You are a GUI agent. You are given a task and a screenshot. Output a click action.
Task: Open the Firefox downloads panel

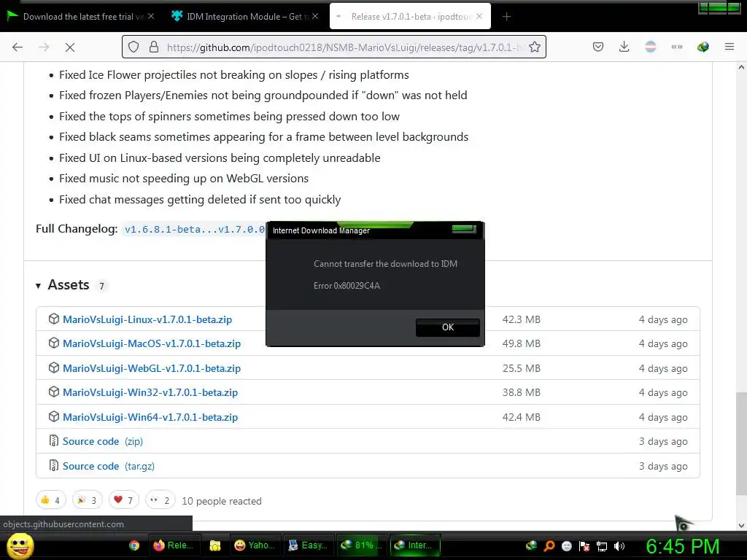tap(624, 47)
